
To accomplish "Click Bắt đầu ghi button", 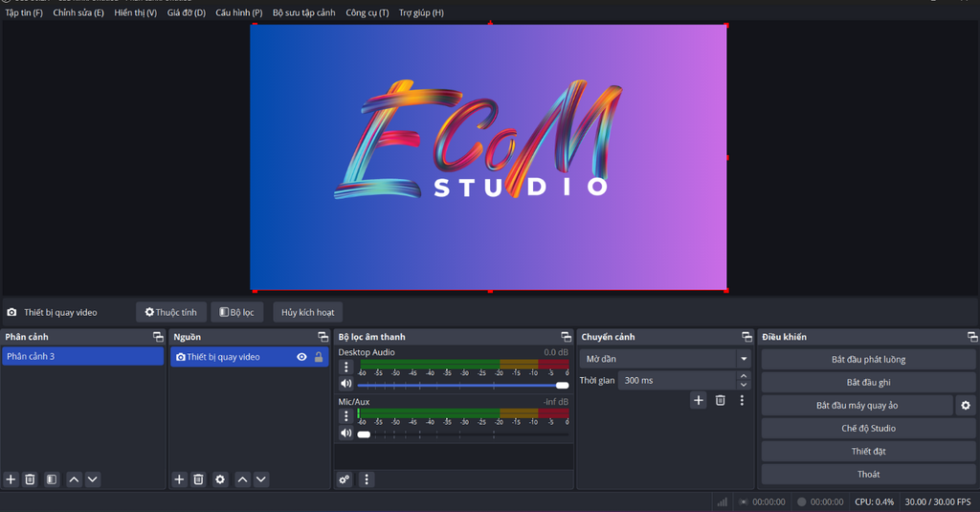I will coord(868,383).
